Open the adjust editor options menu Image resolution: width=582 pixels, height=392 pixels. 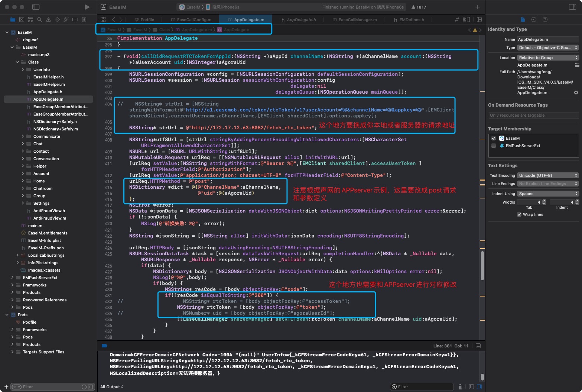point(466,19)
